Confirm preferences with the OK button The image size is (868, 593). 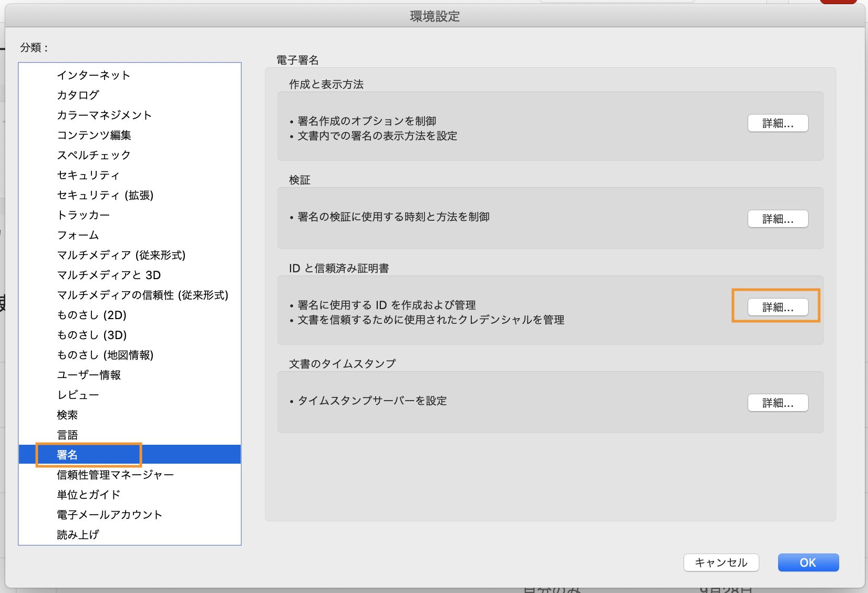pyautogui.click(x=808, y=562)
